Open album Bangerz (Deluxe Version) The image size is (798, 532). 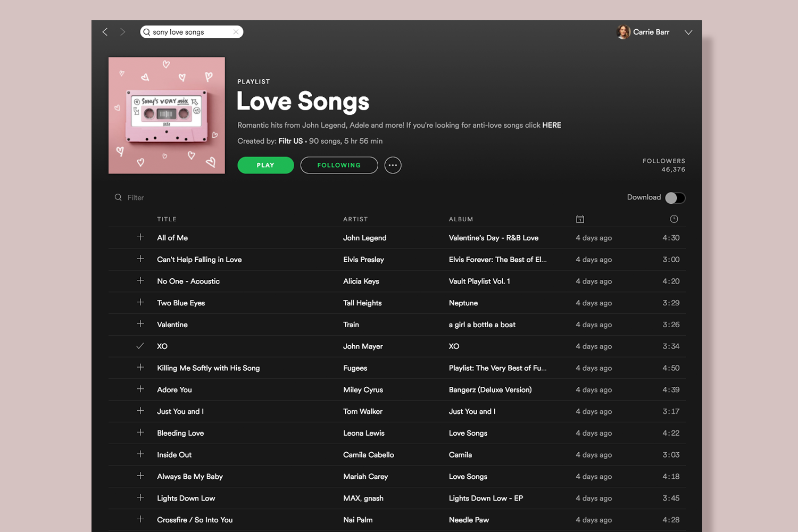click(x=491, y=390)
